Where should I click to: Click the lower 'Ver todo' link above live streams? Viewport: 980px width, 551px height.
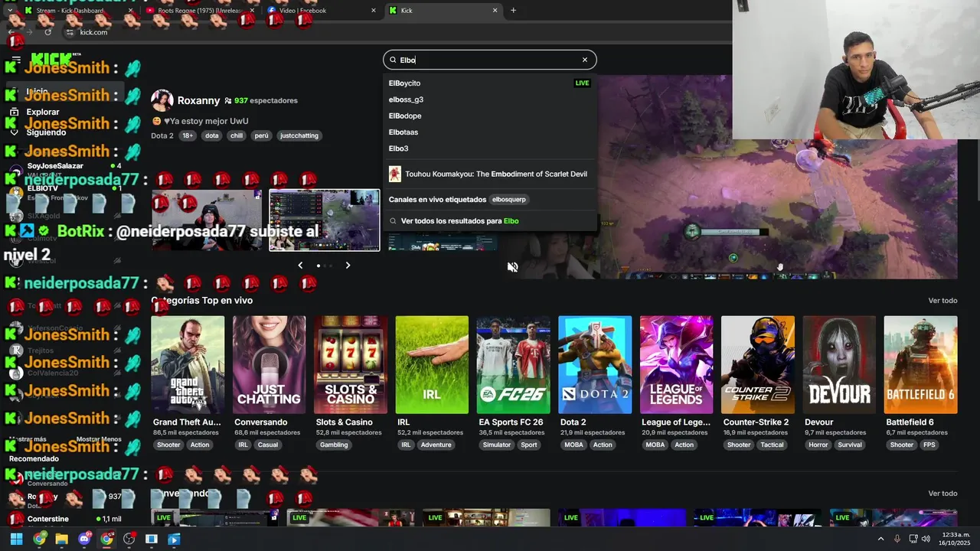(942, 494)
